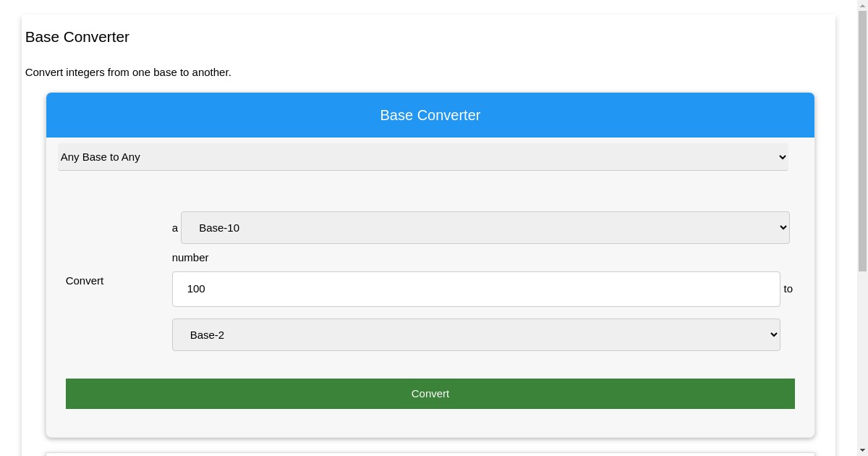Screen dimensions: 868x456
Task: Select the number input containing 100
Action: click(476, 289)
